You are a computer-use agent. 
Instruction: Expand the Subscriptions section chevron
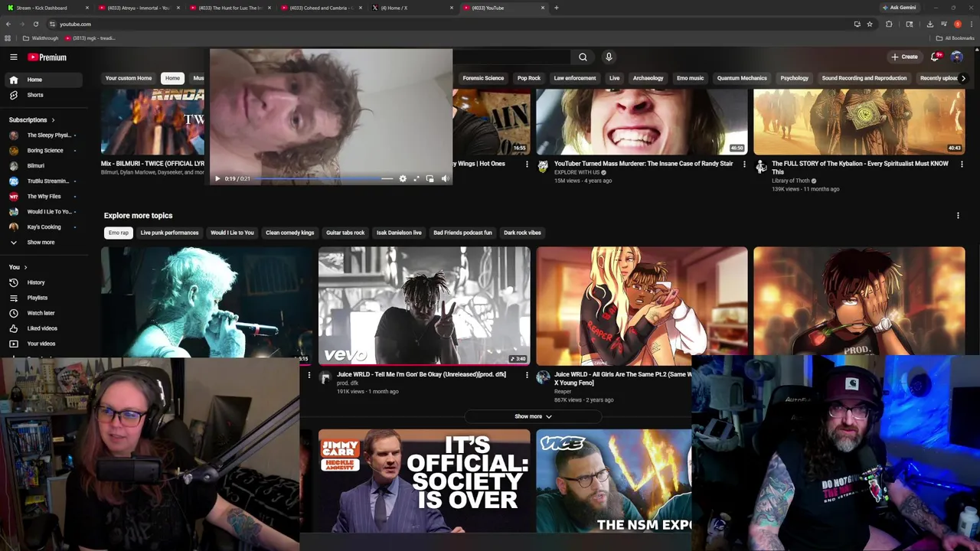[x=54, y=120]
